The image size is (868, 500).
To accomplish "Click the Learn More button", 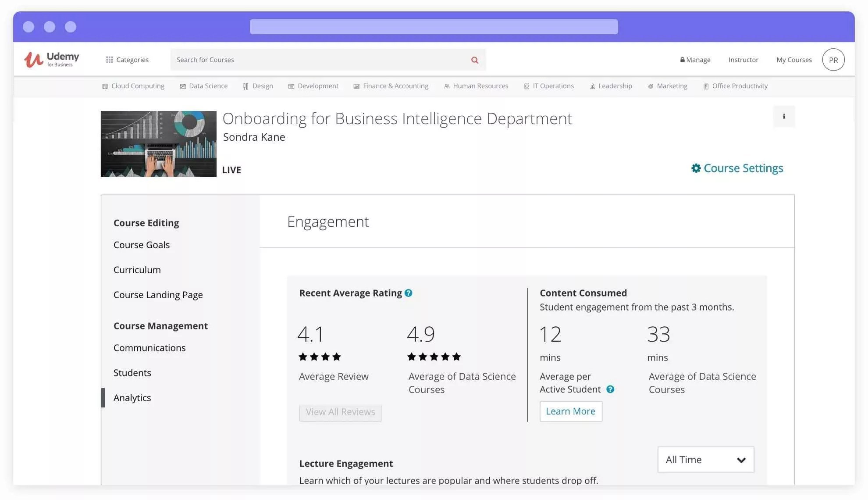I will click(570, 411).
